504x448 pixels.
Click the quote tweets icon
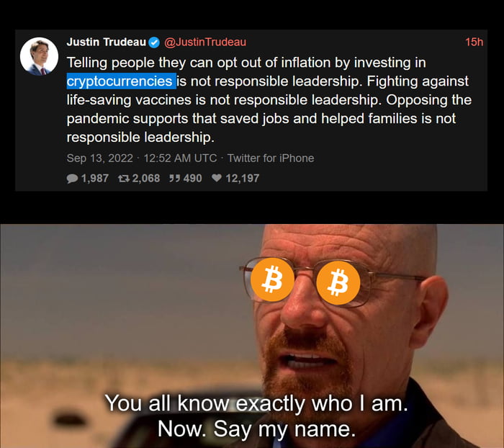pyautogui.click(x=174, y=178)
